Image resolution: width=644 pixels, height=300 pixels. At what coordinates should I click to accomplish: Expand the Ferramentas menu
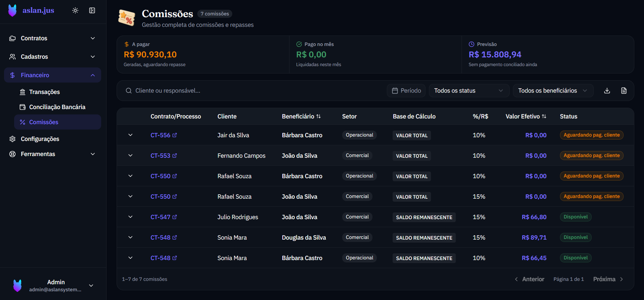pos(53,154)
